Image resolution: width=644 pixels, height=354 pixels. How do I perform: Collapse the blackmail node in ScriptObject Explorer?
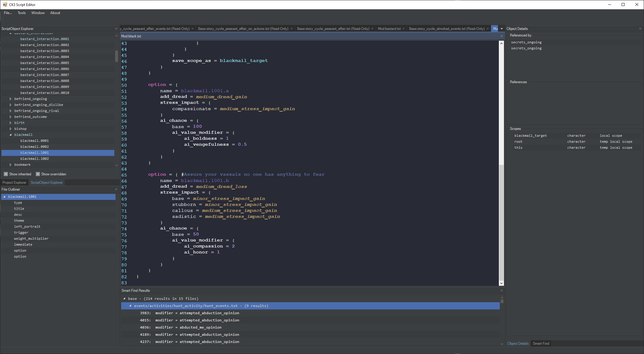coord(11,135)
